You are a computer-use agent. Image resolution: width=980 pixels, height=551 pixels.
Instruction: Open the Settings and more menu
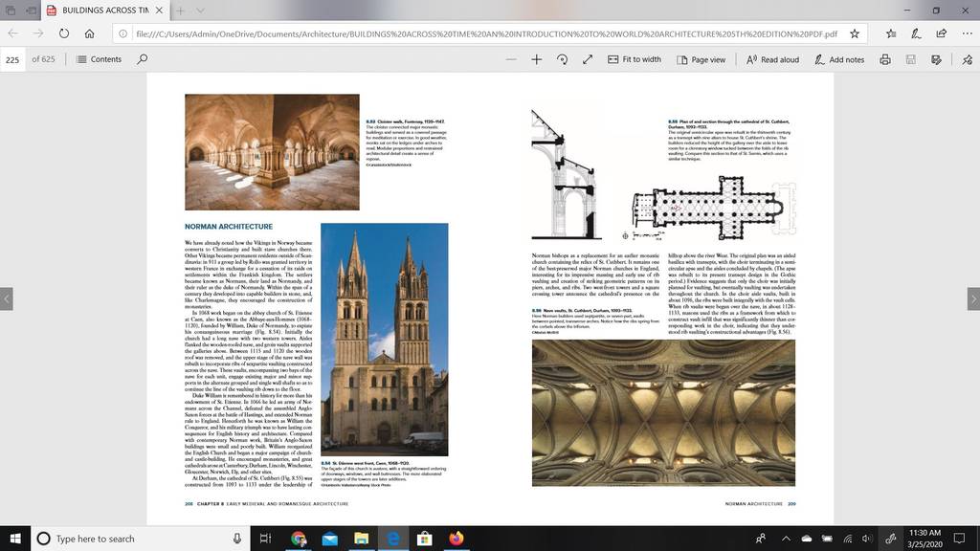[x=967, y=33]
